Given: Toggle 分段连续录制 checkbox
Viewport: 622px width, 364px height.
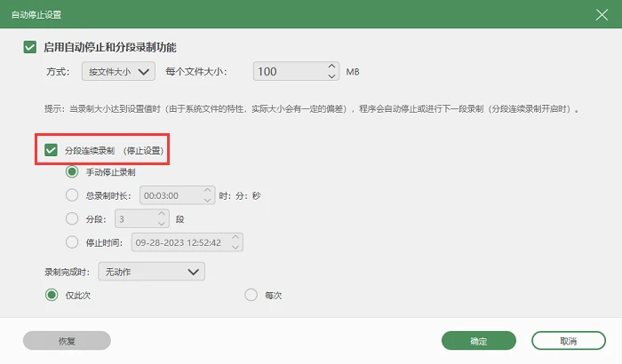Looking at the screenshot, I should tap(51, 150).
